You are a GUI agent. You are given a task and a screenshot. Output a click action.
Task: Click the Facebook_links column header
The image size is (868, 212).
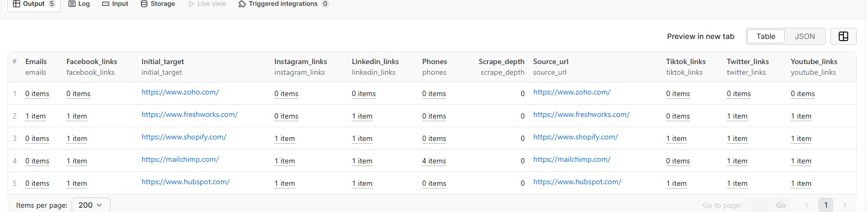[x=92, y=62]
